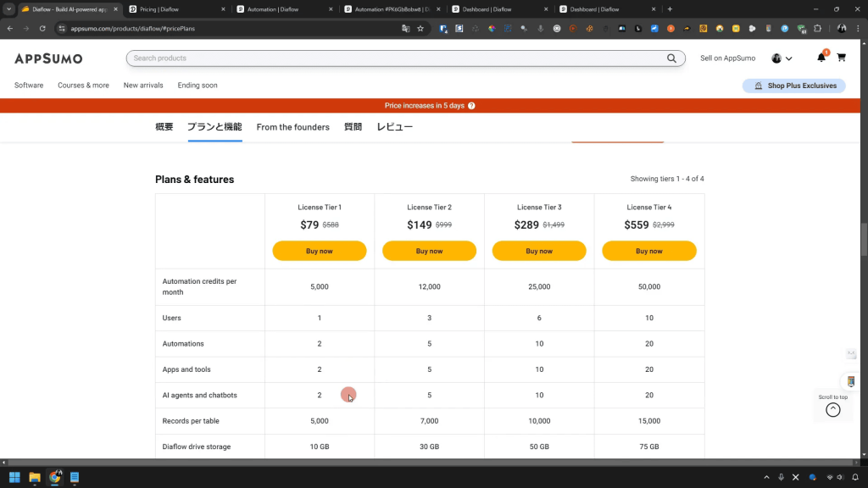Open the account avatar menu

point(782,58)
